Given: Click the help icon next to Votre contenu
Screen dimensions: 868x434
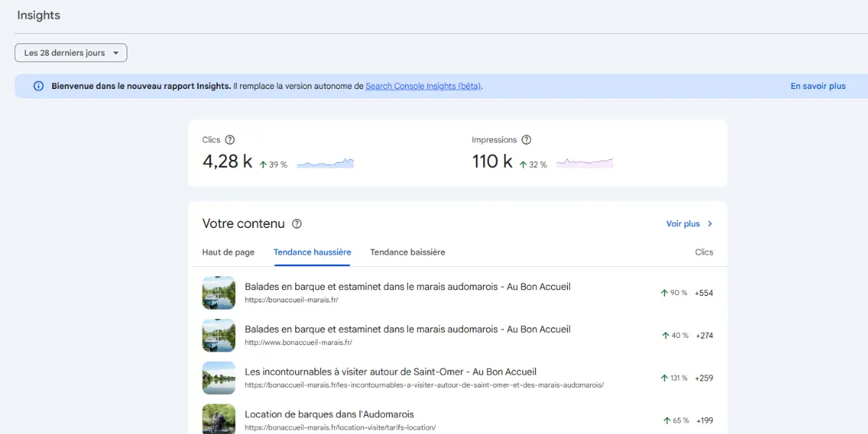Looking at the screenshot, I should (x=297, y=224).
